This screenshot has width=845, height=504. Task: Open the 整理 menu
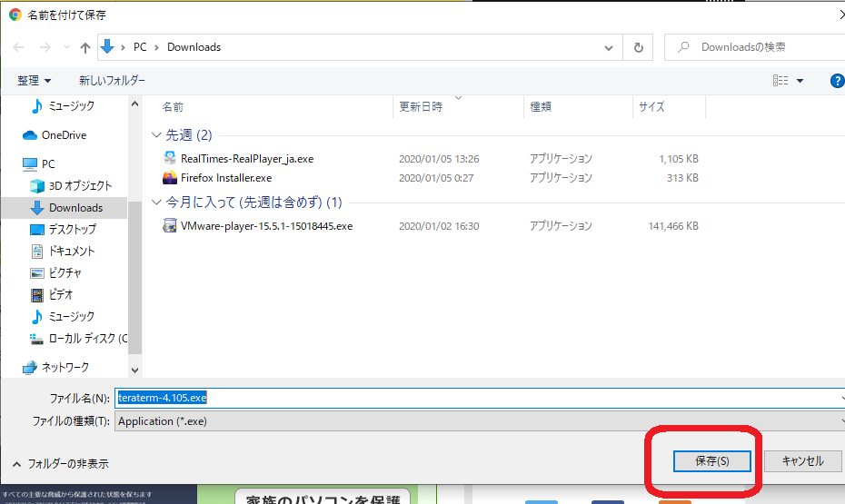click(35, 81)
